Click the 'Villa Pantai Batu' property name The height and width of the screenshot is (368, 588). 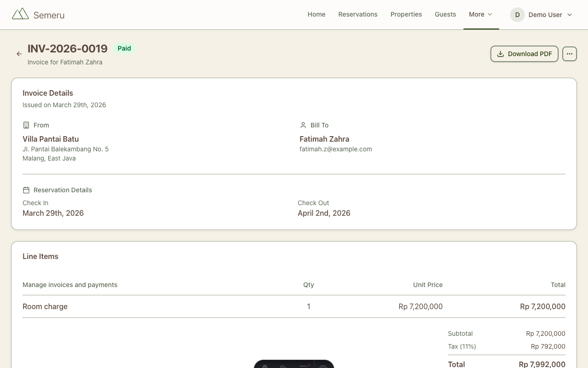pyautogui.click(x=51, y=139)
